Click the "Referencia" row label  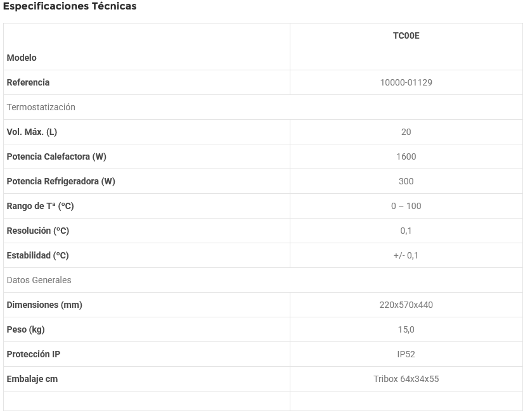click(28, 82)
